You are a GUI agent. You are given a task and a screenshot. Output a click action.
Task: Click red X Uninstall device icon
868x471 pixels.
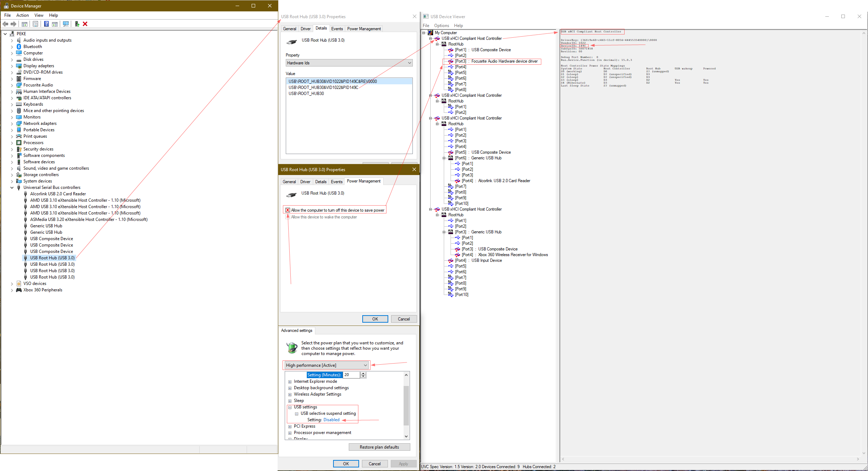tap(85, 24)
